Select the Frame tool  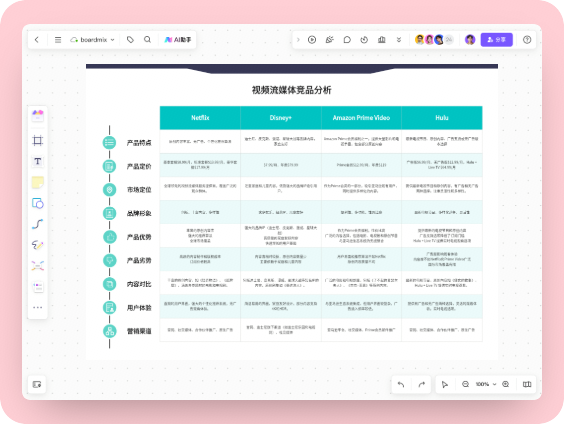pyautogui.click(x=38, y=140)
